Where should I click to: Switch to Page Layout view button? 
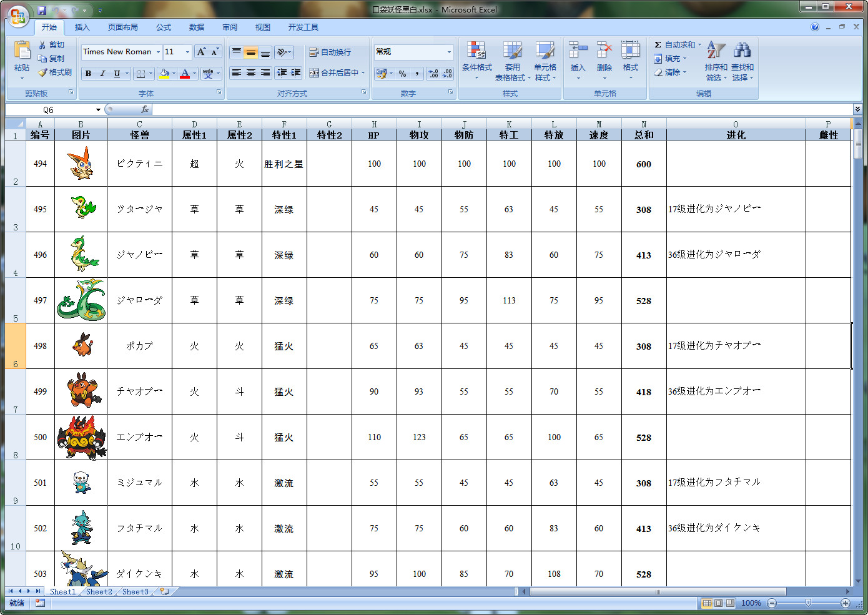(718, 603)
